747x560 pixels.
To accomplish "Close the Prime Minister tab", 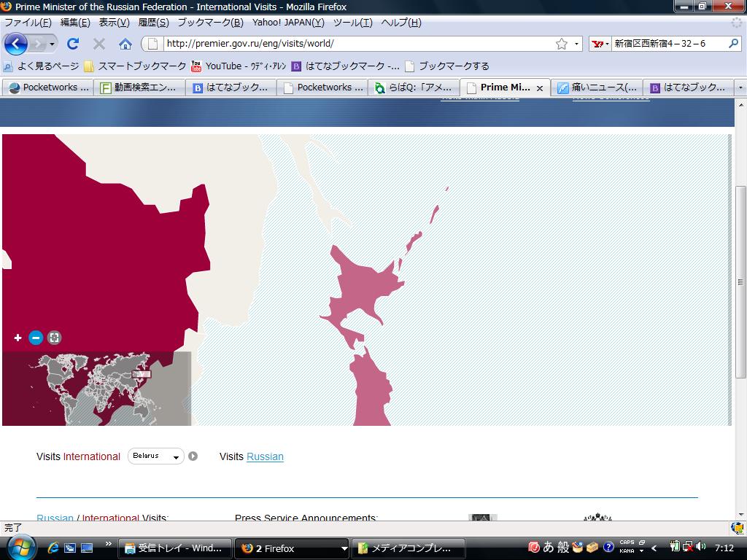I will pos(540,87).
